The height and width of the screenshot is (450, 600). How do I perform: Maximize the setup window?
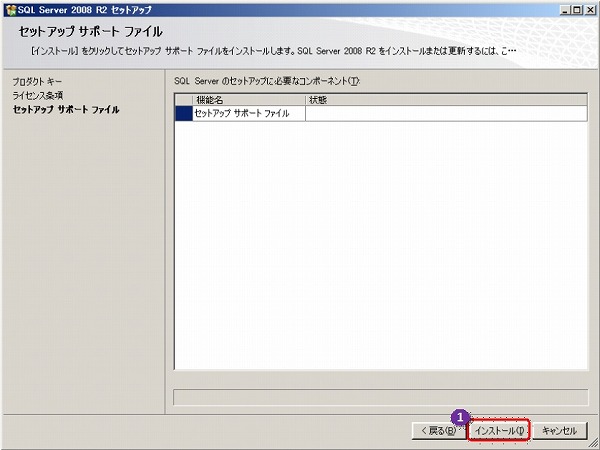(577, 10)
